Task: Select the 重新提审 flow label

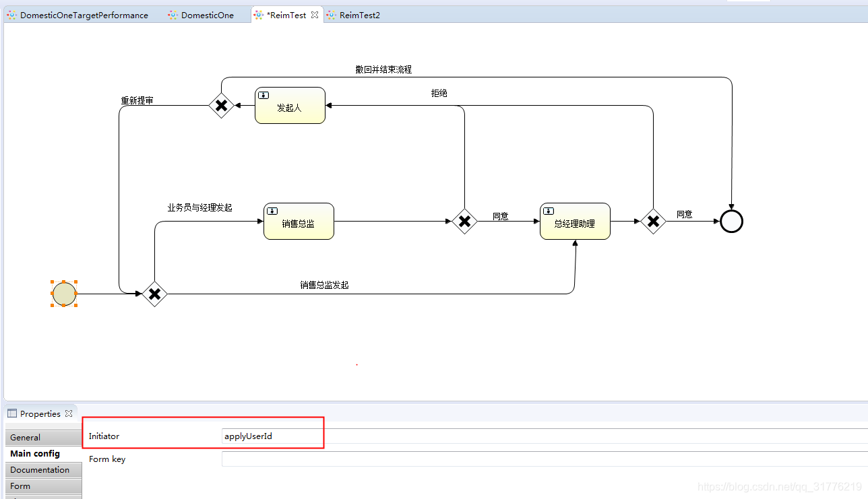Action: [x=137, y=100]
